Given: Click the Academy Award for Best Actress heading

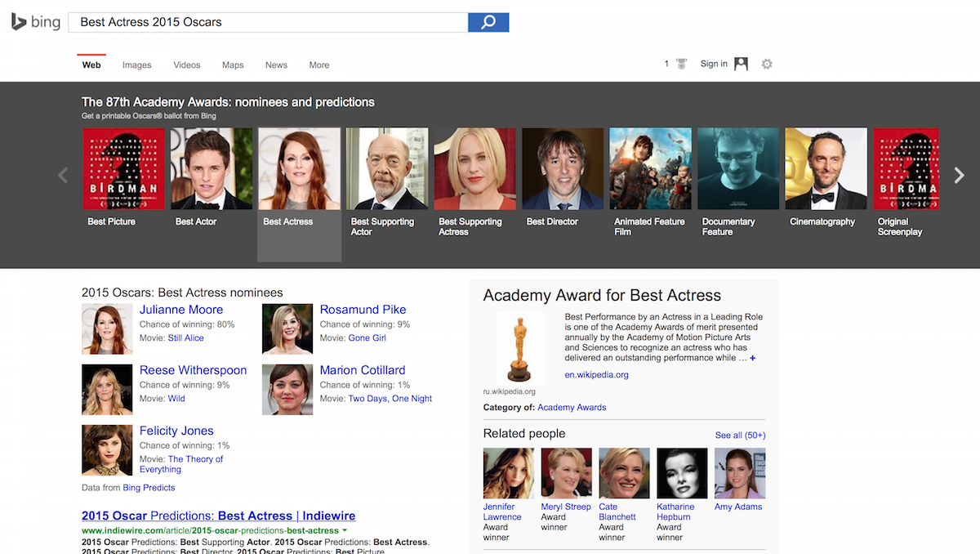Looking at the screenshot, I should point(602,296).
